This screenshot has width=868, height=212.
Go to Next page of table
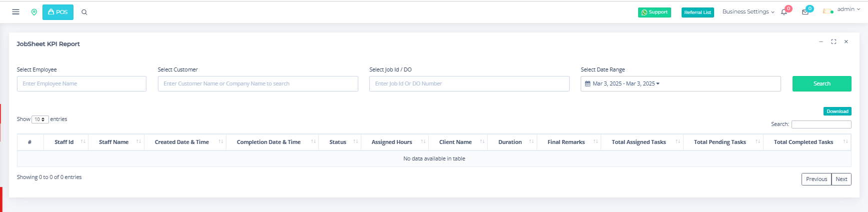[841, 179]
